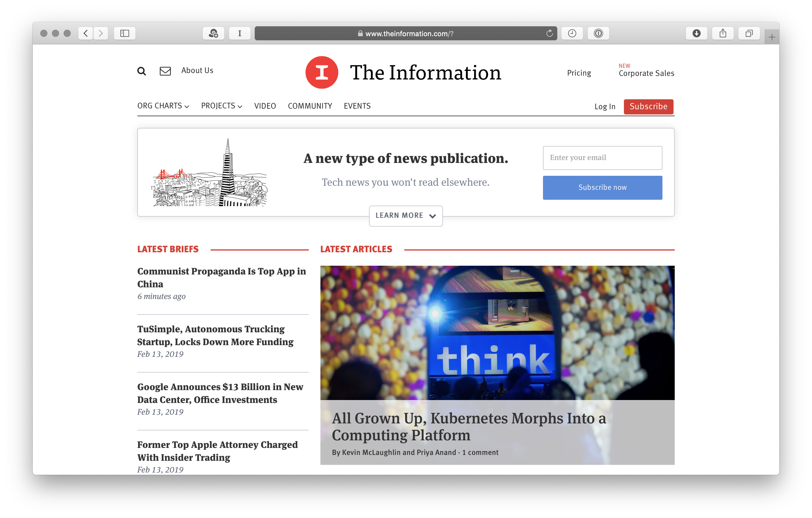812x518 pixels.
Task: Reload the page with the refresh icon
Action: (x=549, y=33)
